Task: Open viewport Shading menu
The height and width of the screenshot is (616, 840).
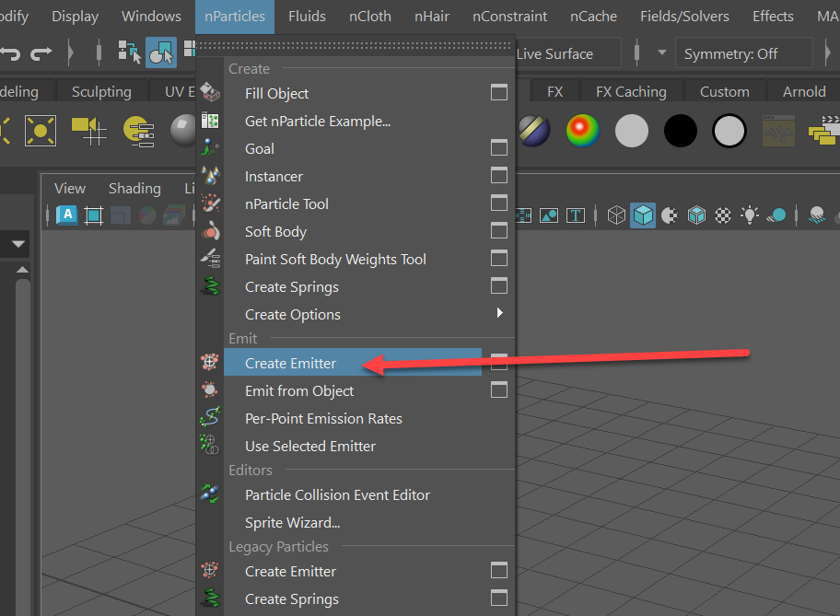Action: tap(134, 189)
